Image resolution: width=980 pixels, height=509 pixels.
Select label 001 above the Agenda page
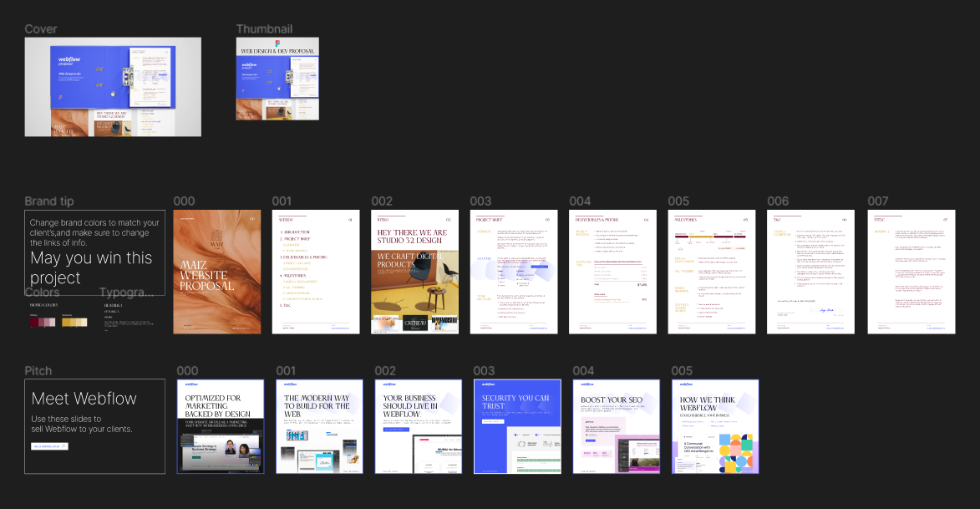[282, 201]
